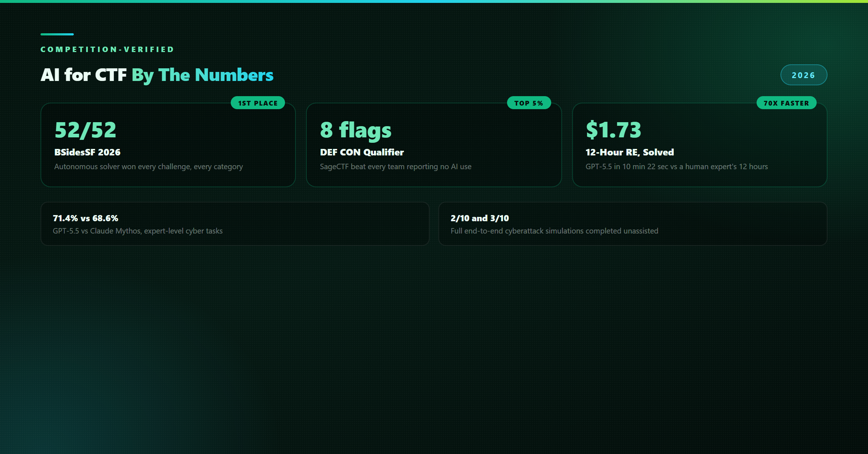Image resolution: width=868 pixels, height=454 pixels.
Task: Click the 2026 year badge
Action: tap(804, 75)
